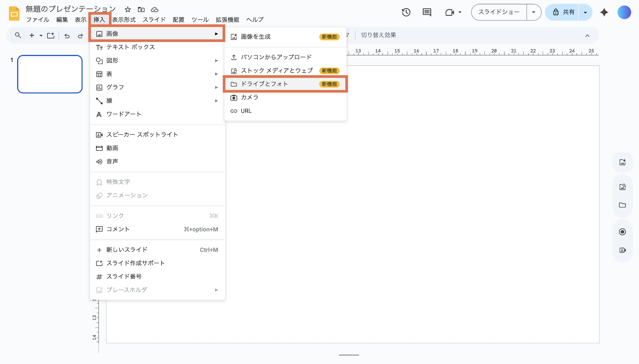Open the スライド menu in menu bar
This screenshot has height=364, width=639.
154,20
